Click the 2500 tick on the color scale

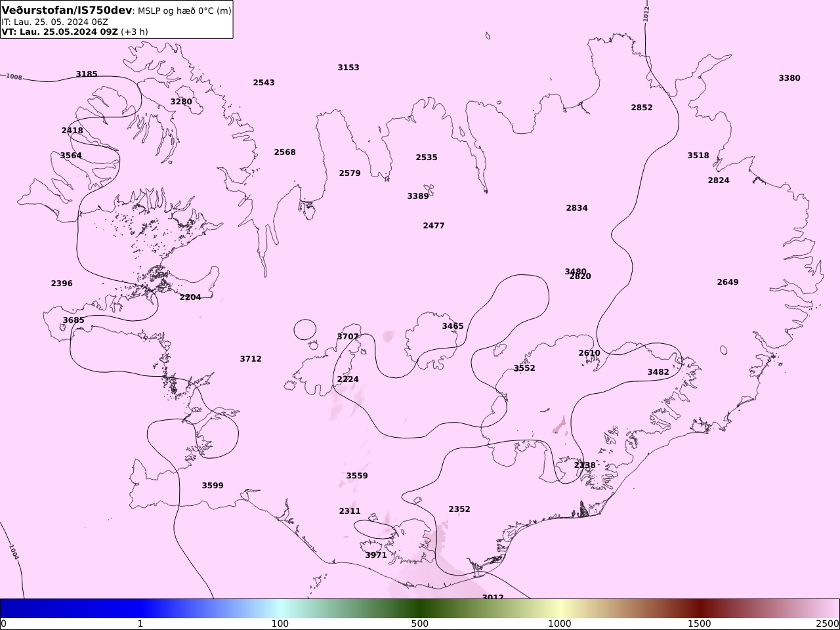click(828, 623)
